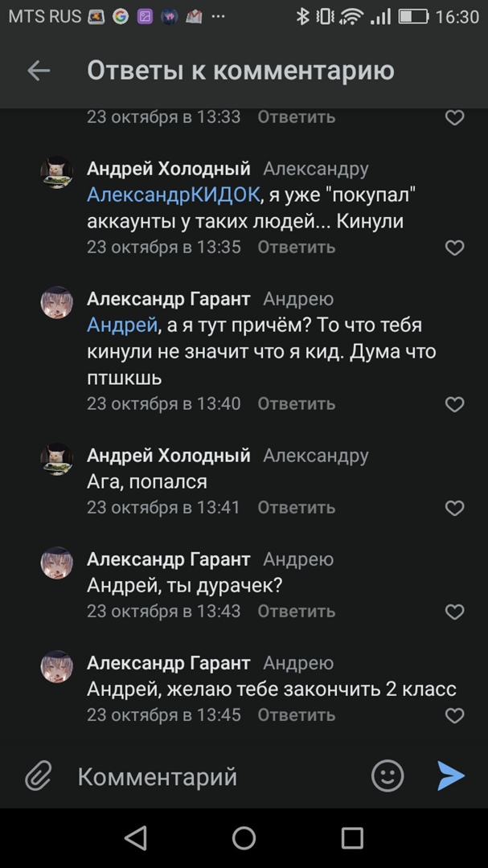Reply to the 13:35 comment
488x868 pixels.
coord(296,248)
